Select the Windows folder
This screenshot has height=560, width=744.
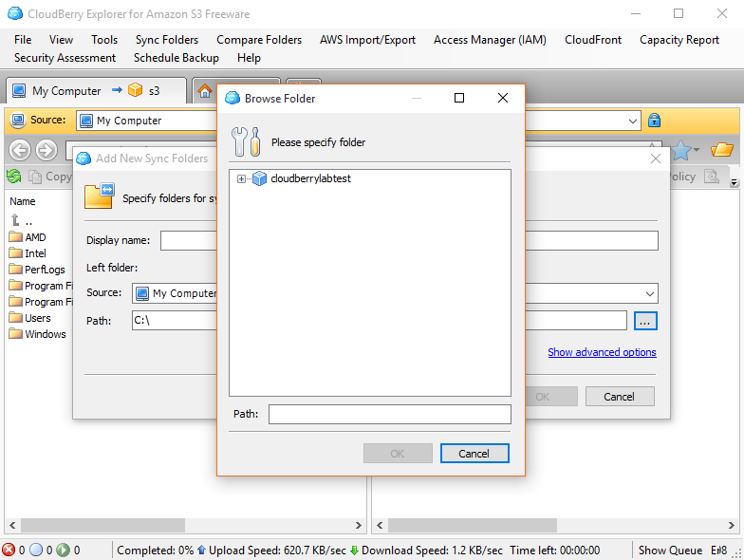38,334
